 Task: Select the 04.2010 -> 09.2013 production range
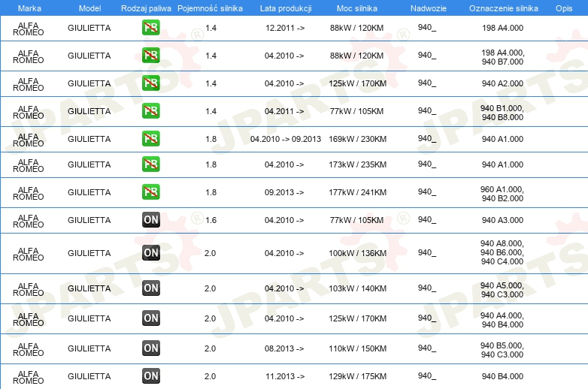(x=286, y=139)
